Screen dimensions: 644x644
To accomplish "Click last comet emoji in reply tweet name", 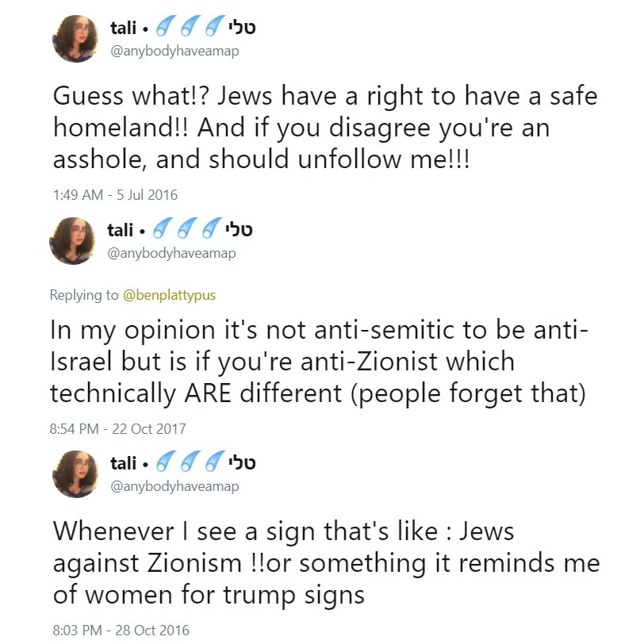I will (212, 228).
